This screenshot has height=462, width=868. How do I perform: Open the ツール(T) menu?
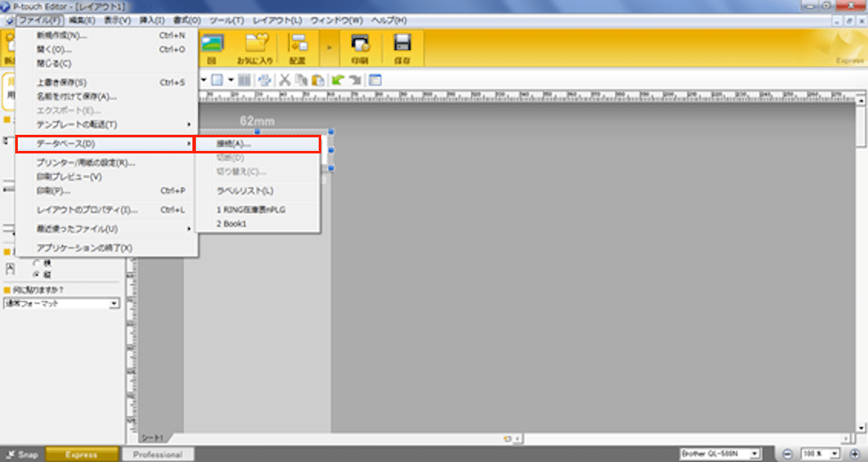pos(226,19)
